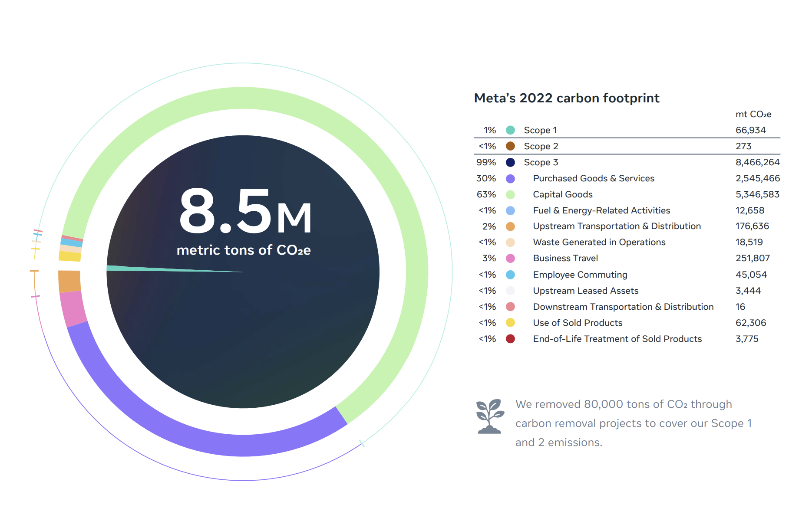The height and width of the screenshot is (531, 812).
Task: Select the value 12,658
Action: tap(750, 210)
